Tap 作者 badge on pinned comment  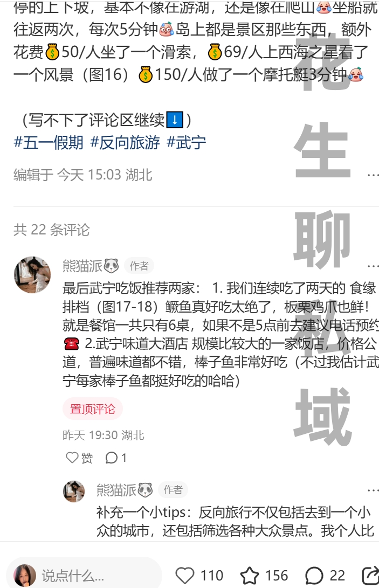139,266
